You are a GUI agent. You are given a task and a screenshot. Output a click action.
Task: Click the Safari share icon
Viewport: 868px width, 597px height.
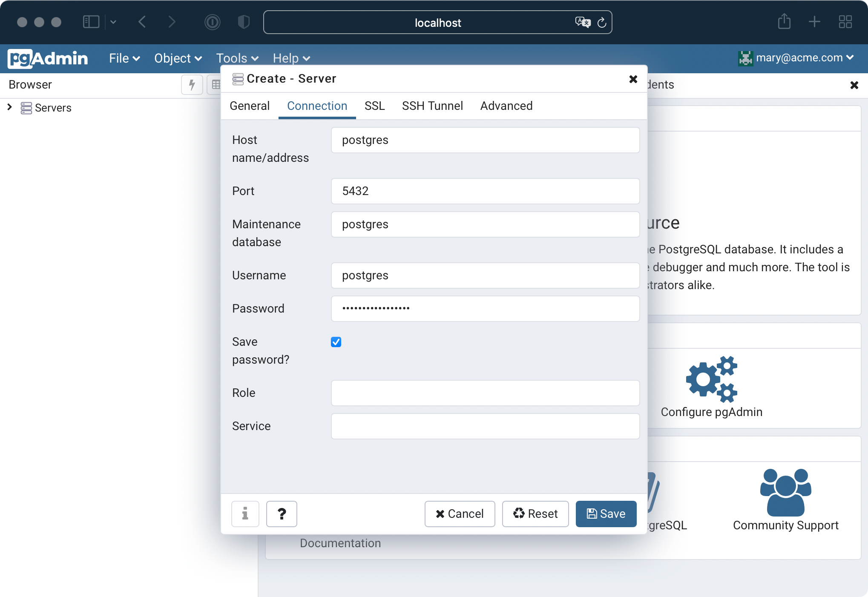click(784, 21)
